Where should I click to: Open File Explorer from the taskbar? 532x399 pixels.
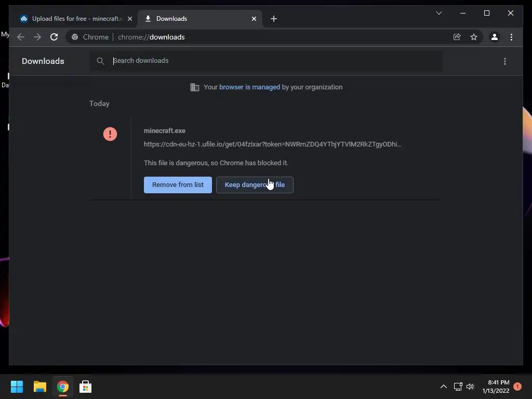(x=39, y=387)
